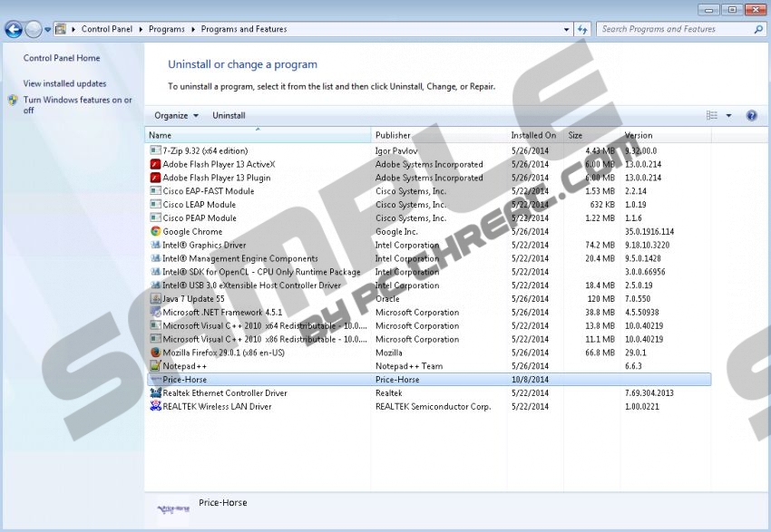Click the search magnifier icon
Screen dimensions: 771x532
tap(759, 29)
